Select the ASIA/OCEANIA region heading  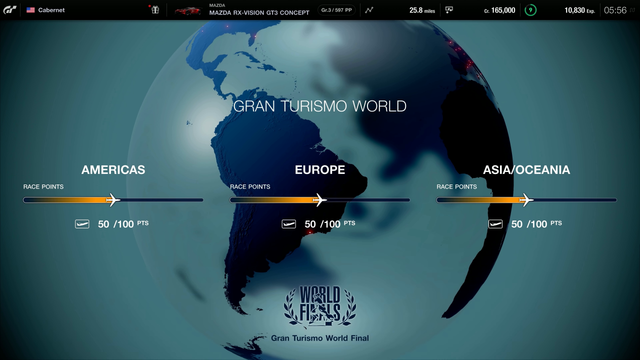click(x=527, y=170)
